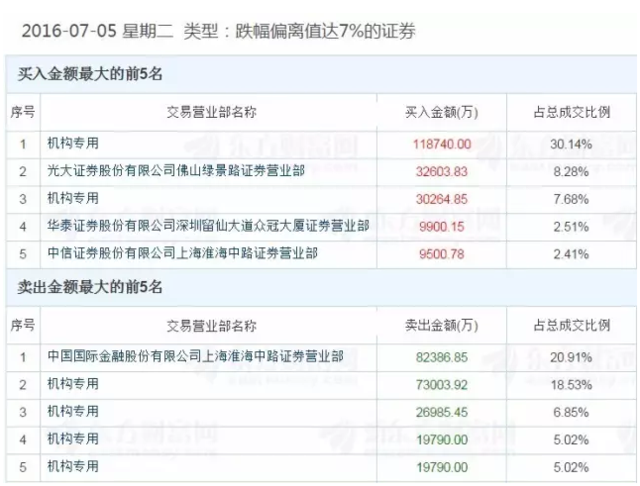The height and width of the screenshot is (486, 640).
Task: Click 19790.00 in sell row number 4
Action: [442, 440]
